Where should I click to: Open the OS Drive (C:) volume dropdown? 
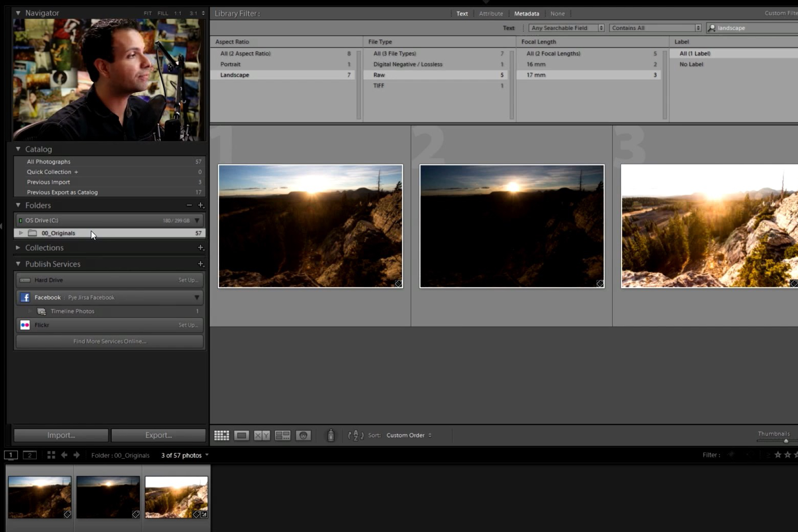point(197,220)
